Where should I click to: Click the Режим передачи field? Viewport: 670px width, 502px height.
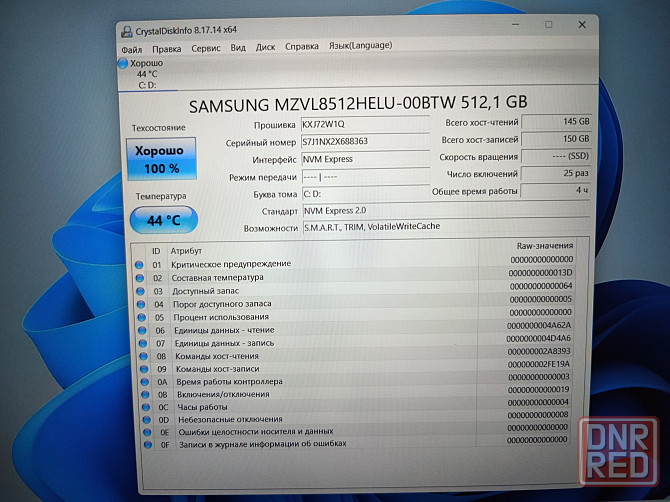tap(365, 176)
